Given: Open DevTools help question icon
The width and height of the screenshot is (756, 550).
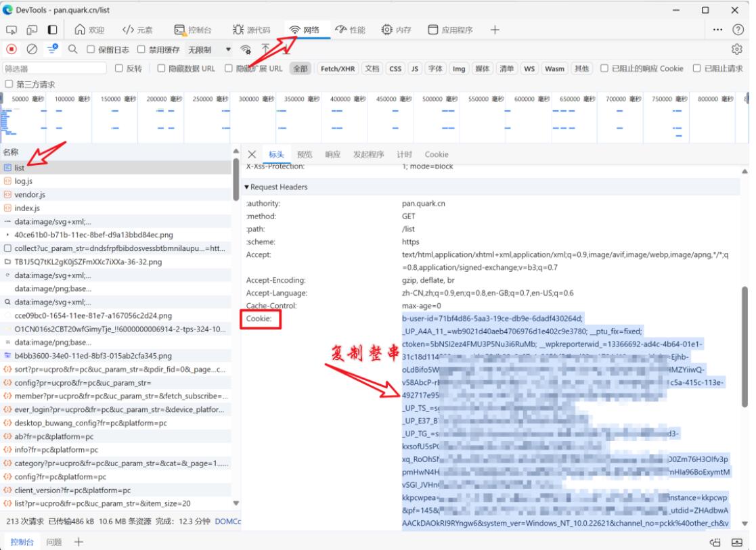Looking at the screenshot, I should (738, 30).
